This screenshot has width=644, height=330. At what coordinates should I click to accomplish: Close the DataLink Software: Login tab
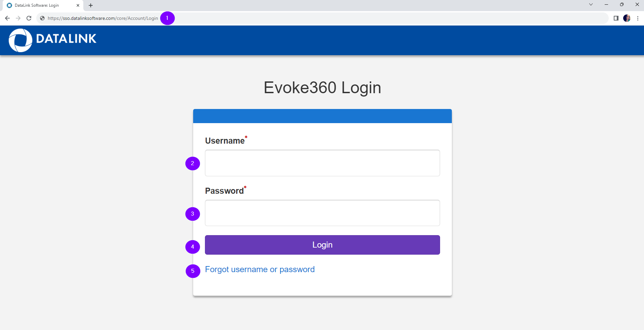point(78,5)
